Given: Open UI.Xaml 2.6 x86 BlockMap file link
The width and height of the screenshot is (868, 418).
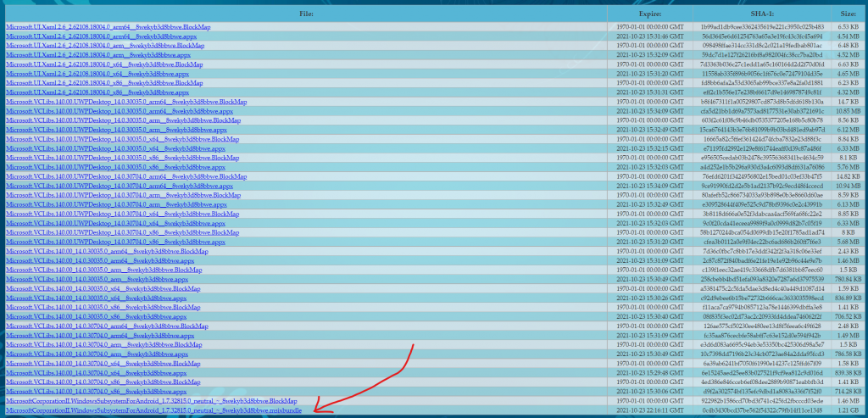Looking at the screenshot, I should pos(100,82).
